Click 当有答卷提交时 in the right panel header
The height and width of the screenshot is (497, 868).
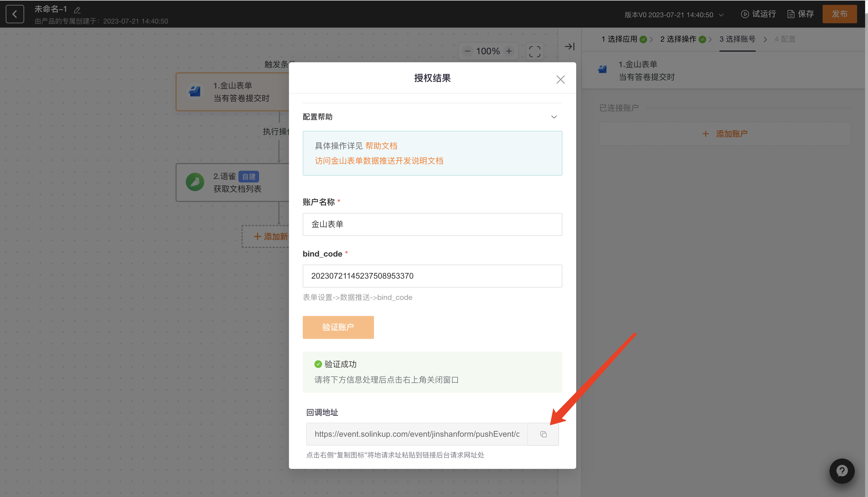click(x=647, y=77)
